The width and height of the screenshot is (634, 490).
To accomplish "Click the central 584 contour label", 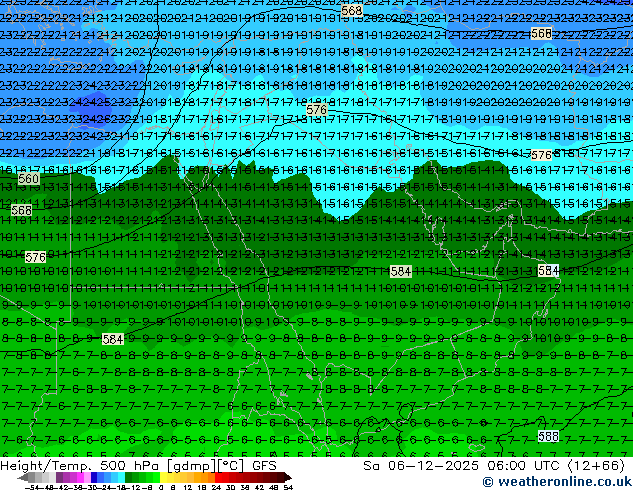I will coord(401,271).
